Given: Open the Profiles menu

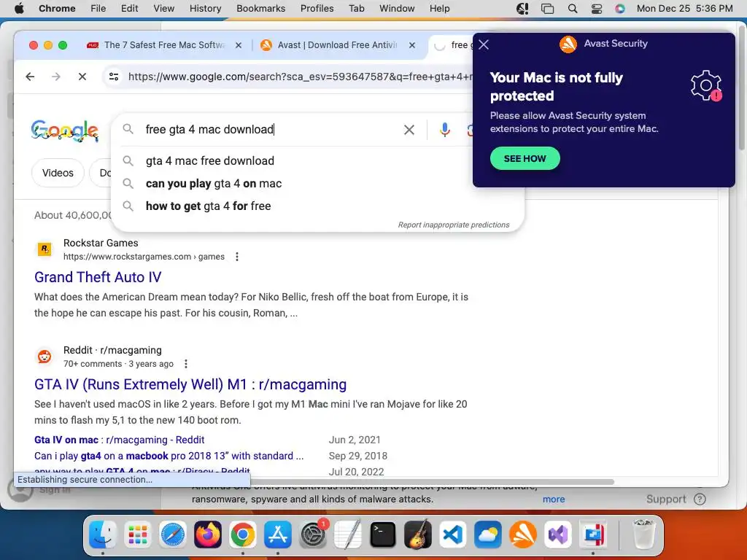Looking at the screenshot, I should click(x=317, y=9).
